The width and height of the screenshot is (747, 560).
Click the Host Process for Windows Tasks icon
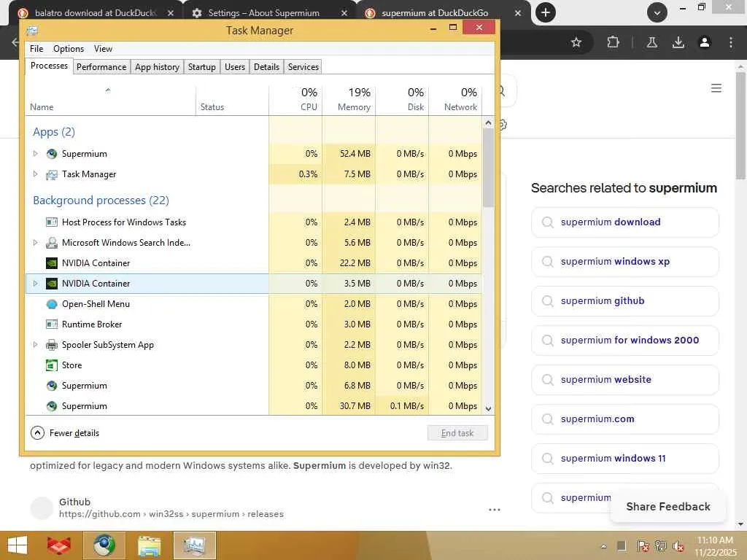coord(52,222)
